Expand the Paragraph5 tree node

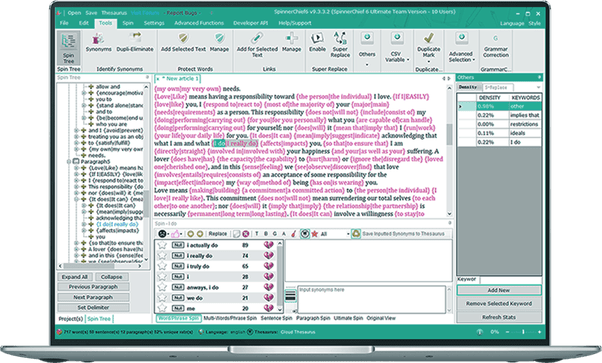pyautogui.click(x=69, y=162)
